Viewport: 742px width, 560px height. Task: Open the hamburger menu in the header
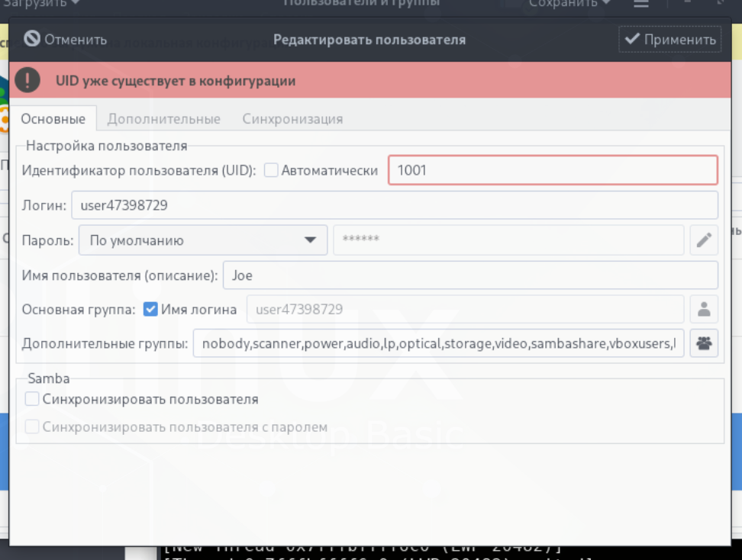641,3
